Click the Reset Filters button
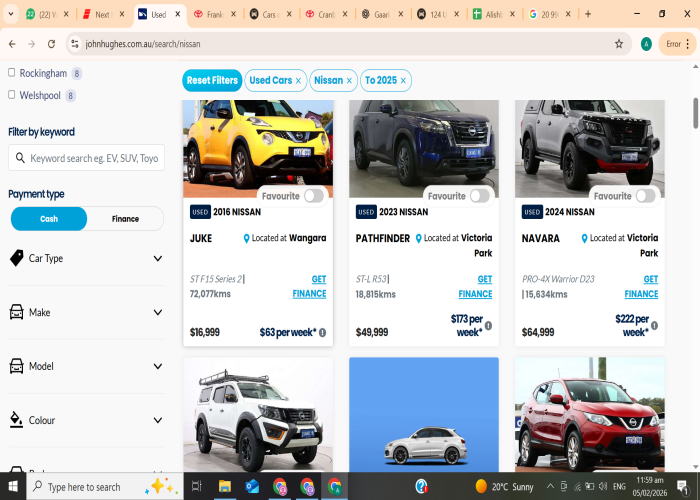 (x=212, y=80)
